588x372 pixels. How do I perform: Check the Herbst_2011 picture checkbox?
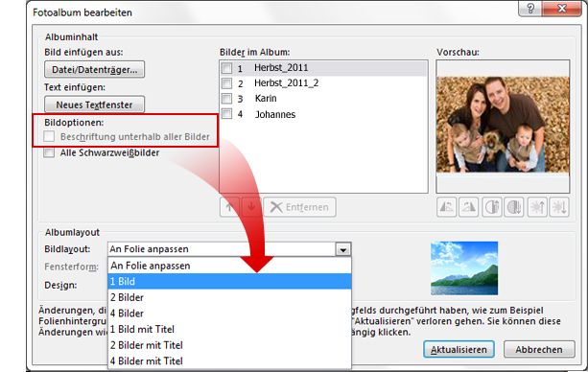[226, 68]
